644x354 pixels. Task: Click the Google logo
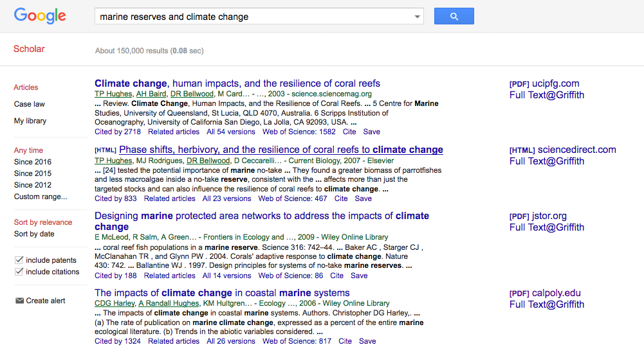click(40, 16)
